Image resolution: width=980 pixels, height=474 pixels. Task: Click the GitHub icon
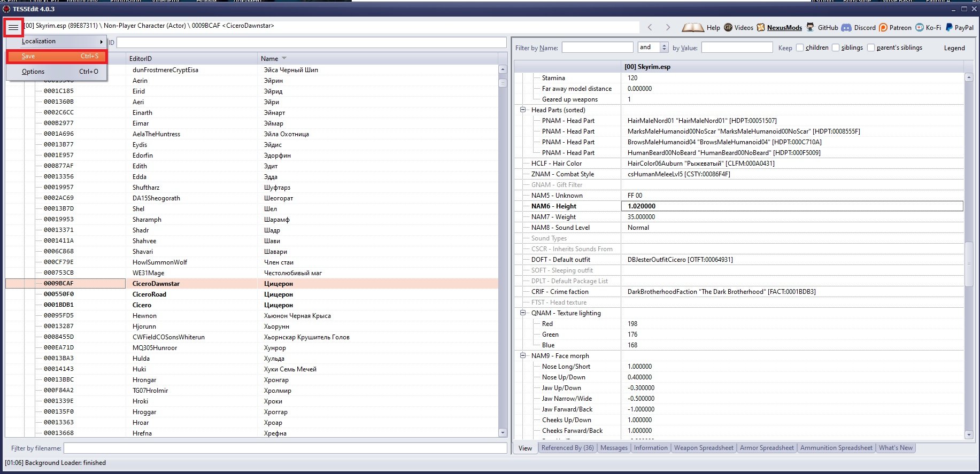click(811, 28)
